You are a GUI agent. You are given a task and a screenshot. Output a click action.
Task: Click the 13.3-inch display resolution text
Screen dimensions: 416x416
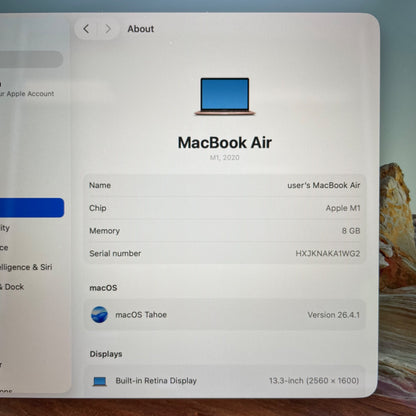point(314,381)
